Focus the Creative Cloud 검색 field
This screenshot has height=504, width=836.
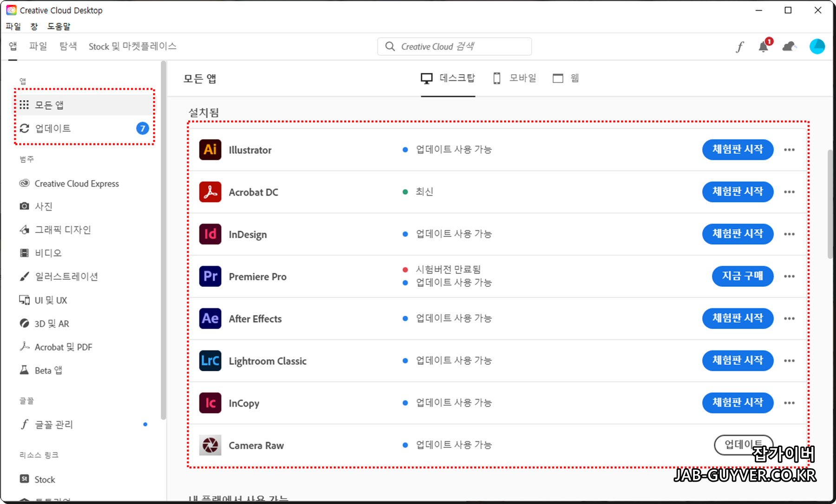[x=454, y=46]
